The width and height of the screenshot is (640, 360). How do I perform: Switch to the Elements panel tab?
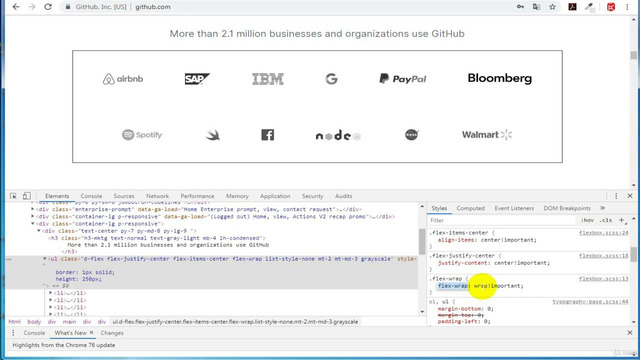point(57,196)
